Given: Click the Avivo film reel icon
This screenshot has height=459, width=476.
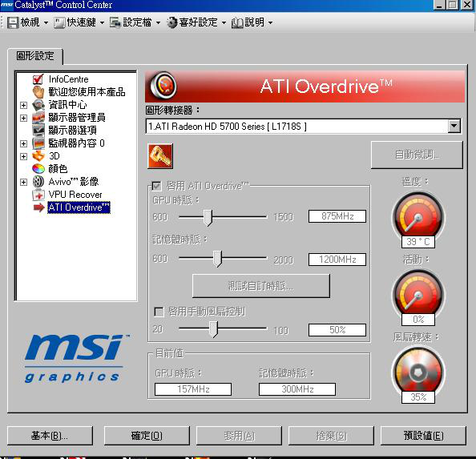Looking at the screenshot, I should click(x=38, y=182).
